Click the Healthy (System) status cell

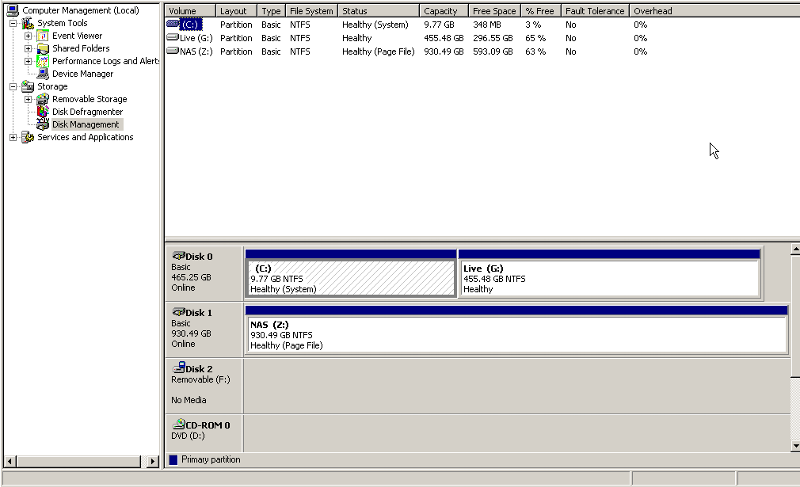pos(376,24)
